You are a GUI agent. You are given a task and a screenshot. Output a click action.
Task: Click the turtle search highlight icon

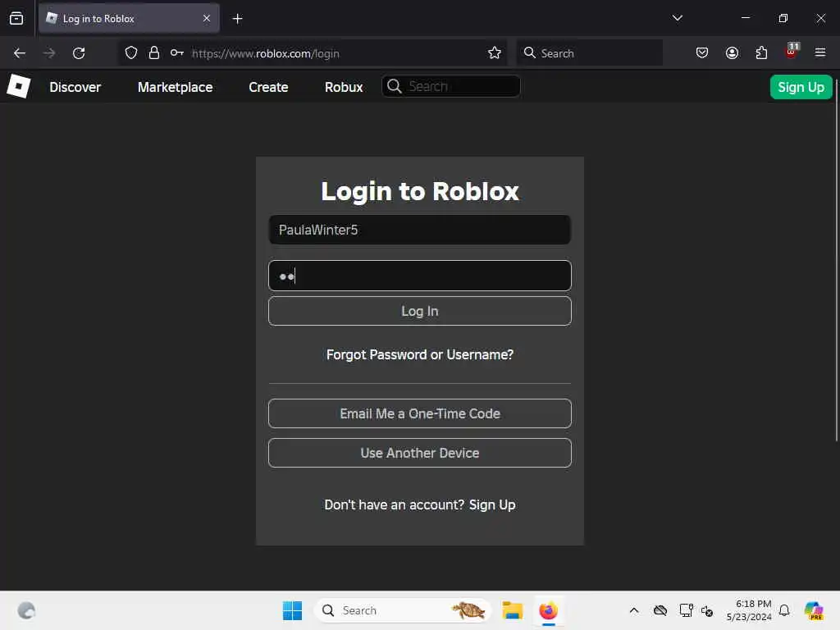pyautogui.click(x=468, y=610)
